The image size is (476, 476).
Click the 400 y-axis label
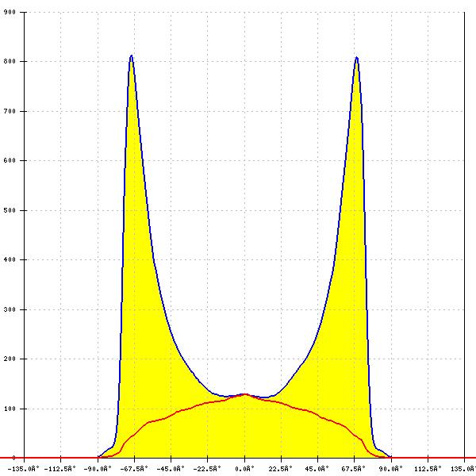10,259
